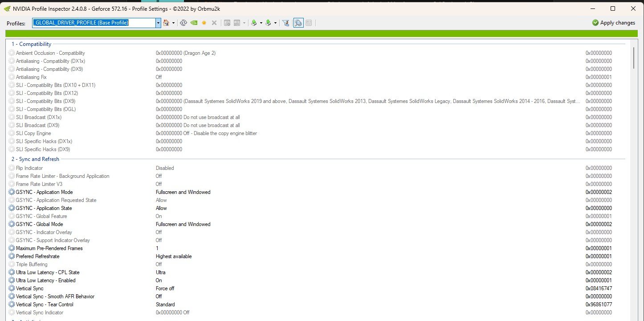Viewport: 644px width, 321px height.
Task: Click the vertical scrollbar of settings list
Action: click(x=634, y=58)
